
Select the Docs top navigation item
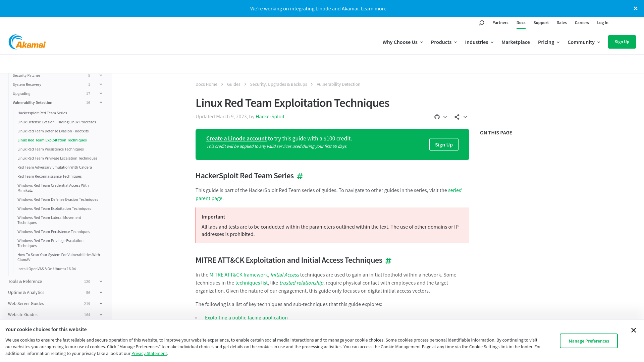point(521,23)
